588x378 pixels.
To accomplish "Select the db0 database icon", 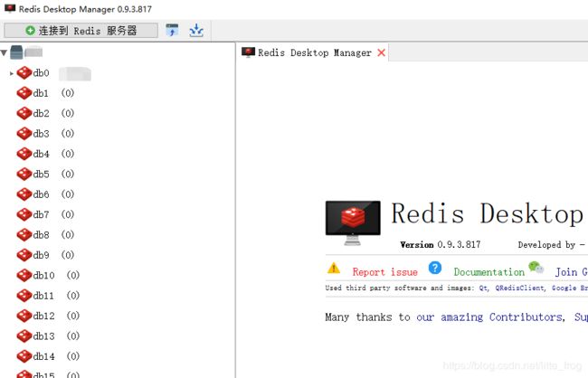I will coord(24,72).
